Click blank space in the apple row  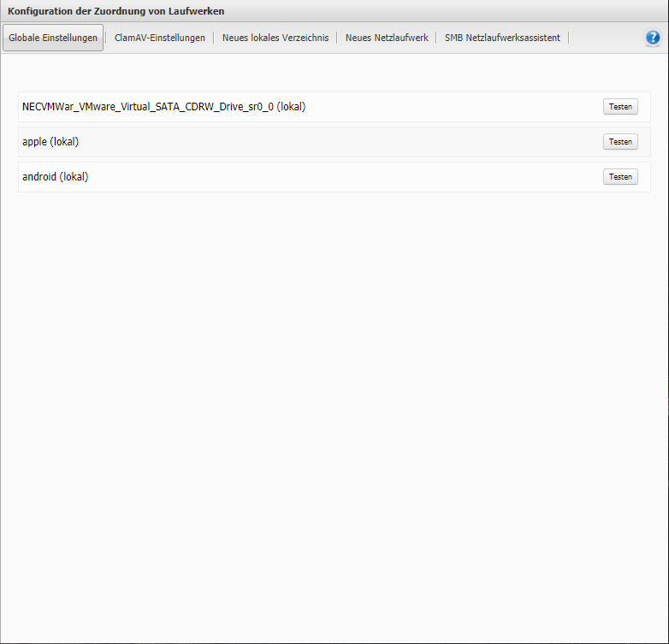tap(342, 142)
